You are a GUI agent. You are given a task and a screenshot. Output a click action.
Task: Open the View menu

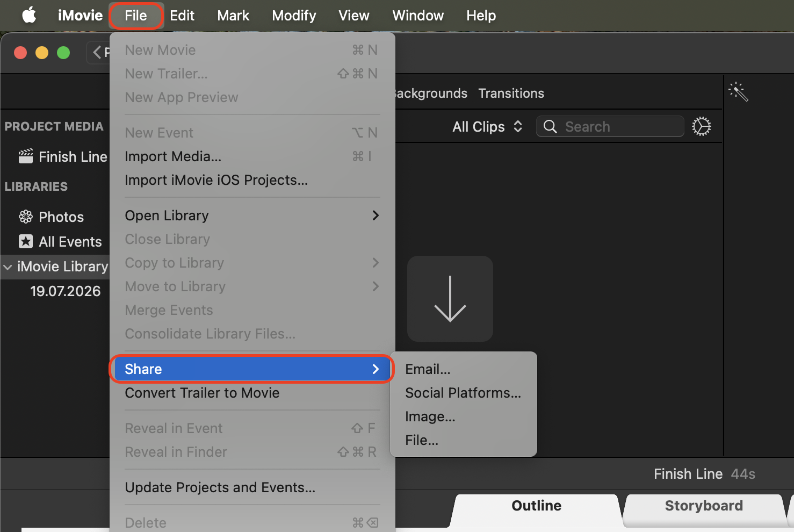click(x=354, y=16)
